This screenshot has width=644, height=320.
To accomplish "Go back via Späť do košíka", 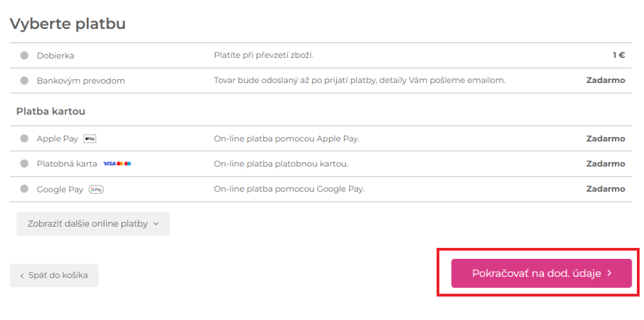I will (54, 276).
